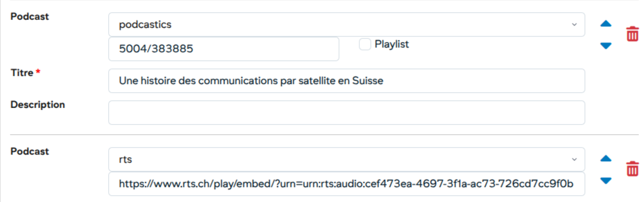This screenshot has width=644, height=202.
Task: Move the podcastics entry down
Action: (606, 46)
